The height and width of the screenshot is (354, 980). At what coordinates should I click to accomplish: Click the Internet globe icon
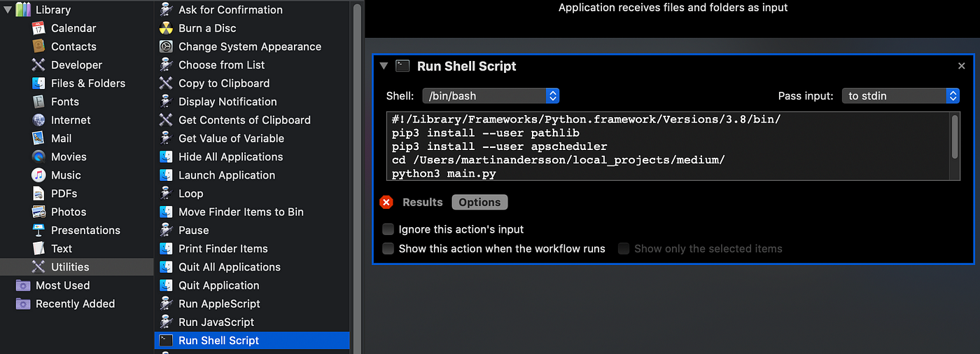pos(38,120)
